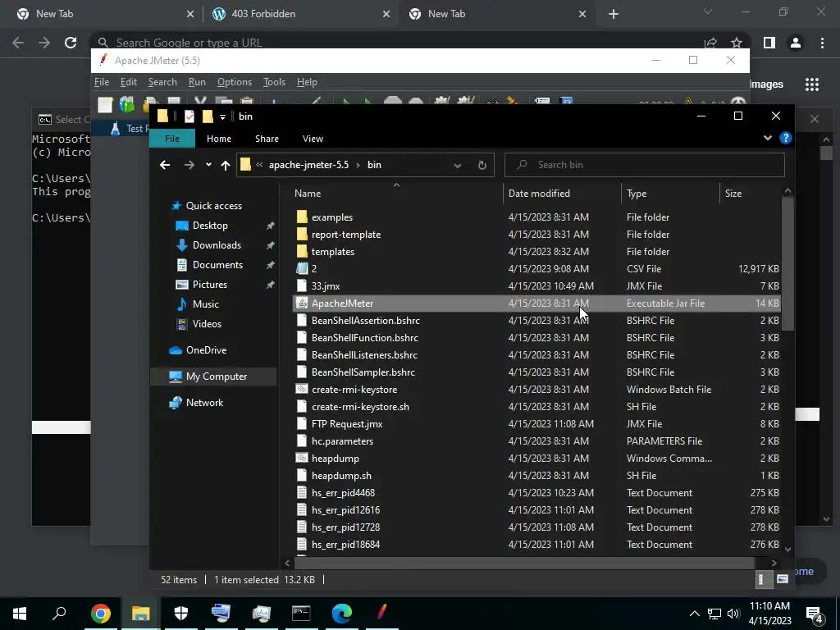Viewport: 840px width, 630px height.
Task: Open a new Chrome tab with plus
Action: [x=614, y=14]
